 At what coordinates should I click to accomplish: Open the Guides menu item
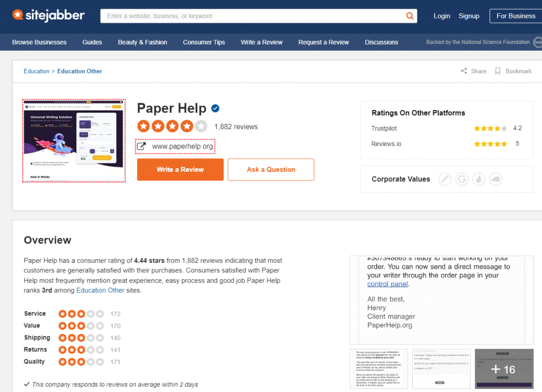point(92,42)
